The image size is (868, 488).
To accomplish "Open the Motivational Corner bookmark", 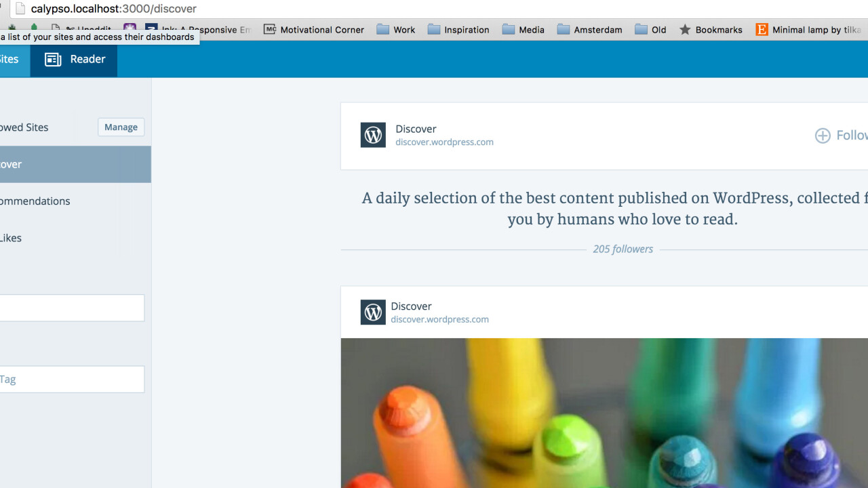I will [314, 30].
